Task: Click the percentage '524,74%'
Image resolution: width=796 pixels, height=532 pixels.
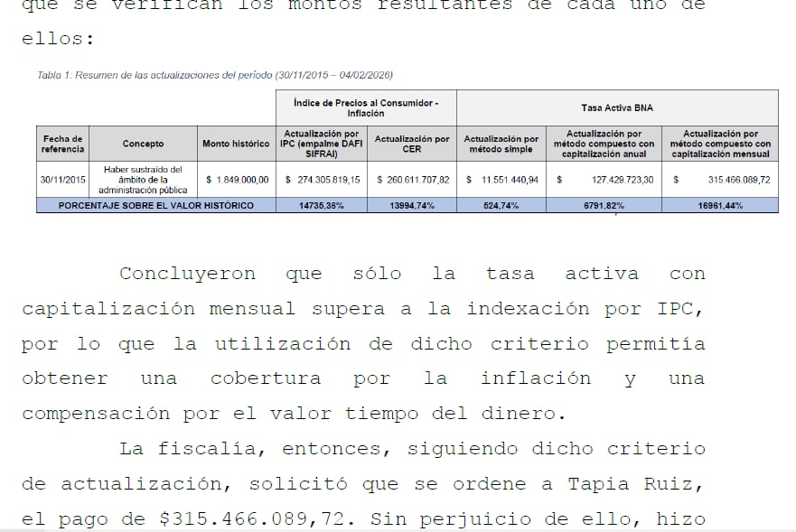Action: tap(501, 206)
